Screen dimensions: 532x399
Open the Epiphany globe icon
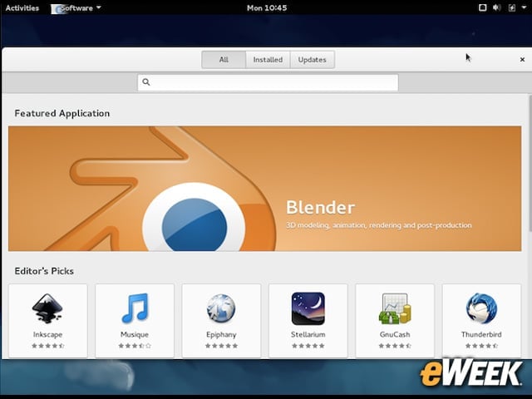click(221, 308)
